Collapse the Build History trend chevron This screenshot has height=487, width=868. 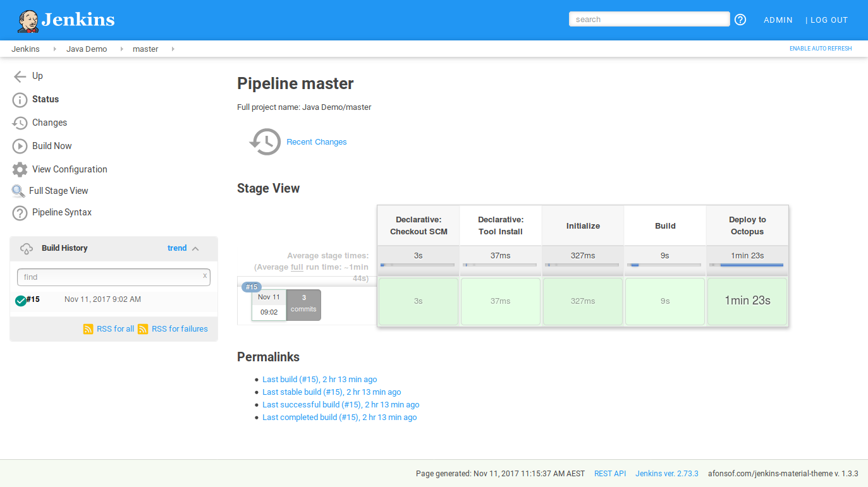pos(195,248)
